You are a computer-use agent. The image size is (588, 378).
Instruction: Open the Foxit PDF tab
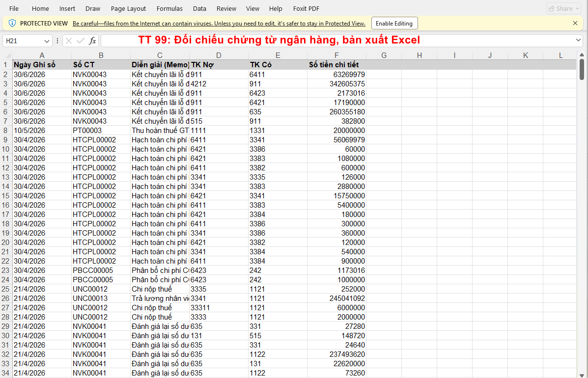click(x=306, y=8)
